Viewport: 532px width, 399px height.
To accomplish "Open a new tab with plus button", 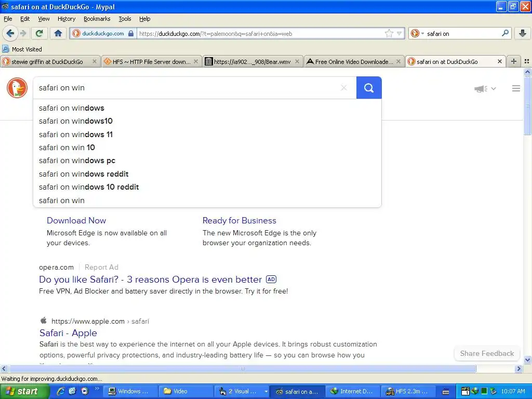I will pyautogui.click(x=514, y=61).
